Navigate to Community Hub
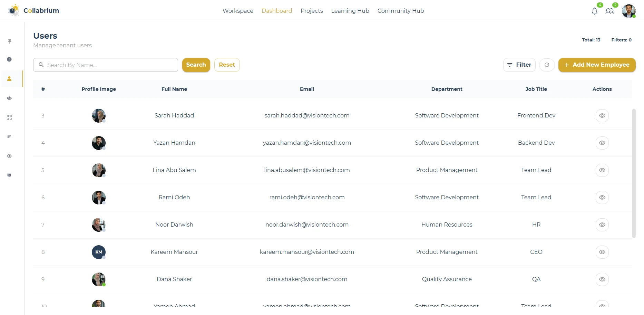Viewport: 644px width, 315px height. point(400,11)
